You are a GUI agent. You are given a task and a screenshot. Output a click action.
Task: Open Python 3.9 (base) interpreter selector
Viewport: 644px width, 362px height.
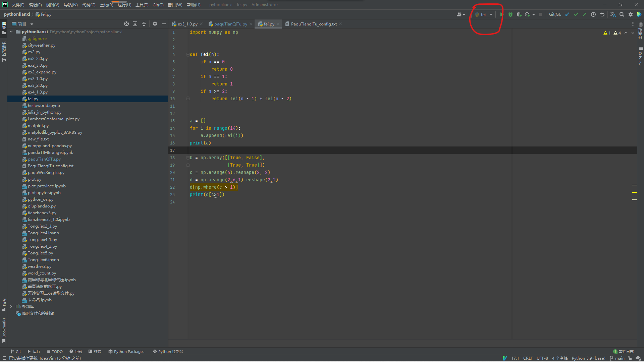[x=588, y=358]
